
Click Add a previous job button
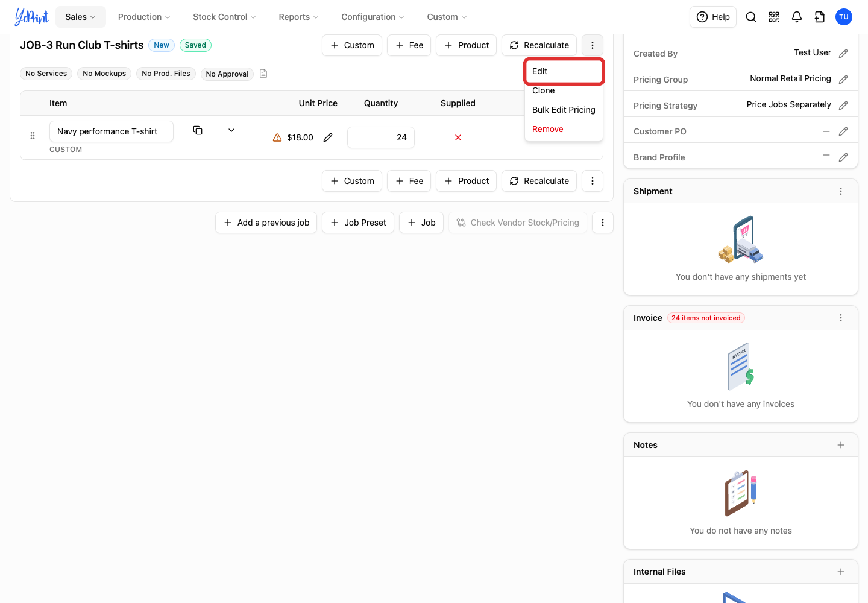point(266,223)
